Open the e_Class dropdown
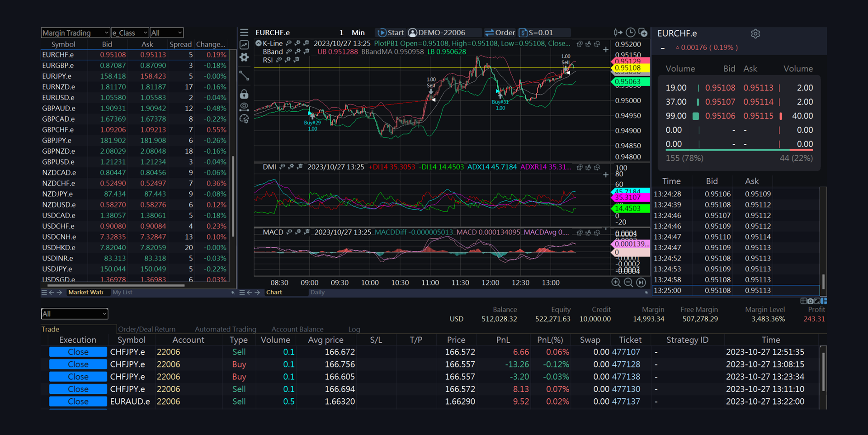 [130, 33]
